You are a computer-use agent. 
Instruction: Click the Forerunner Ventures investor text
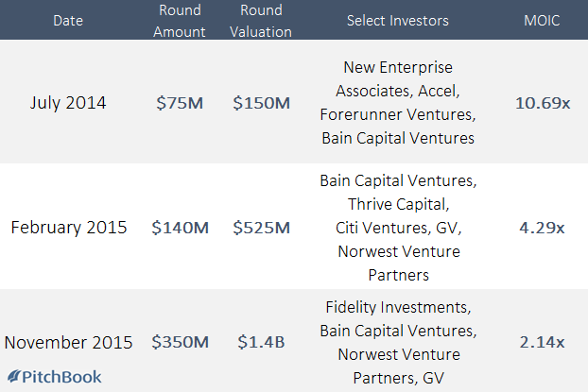[x=398, y=114]
